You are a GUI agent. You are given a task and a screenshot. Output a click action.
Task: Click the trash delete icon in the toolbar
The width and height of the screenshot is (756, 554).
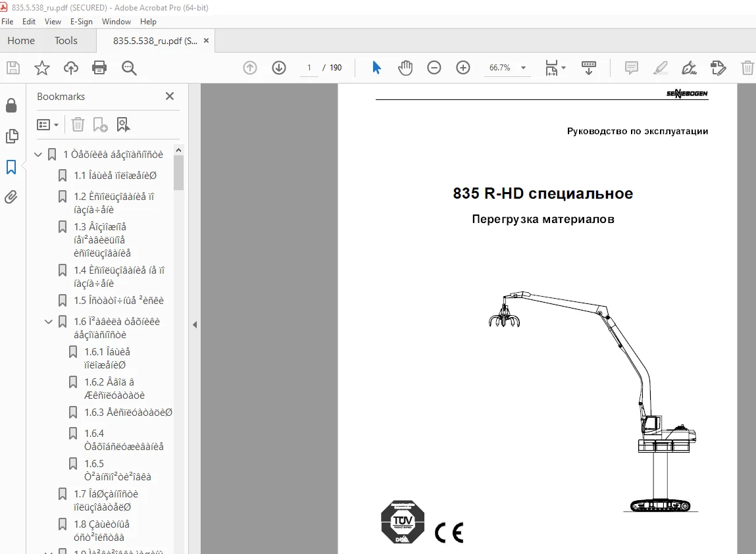click(747, 68)
